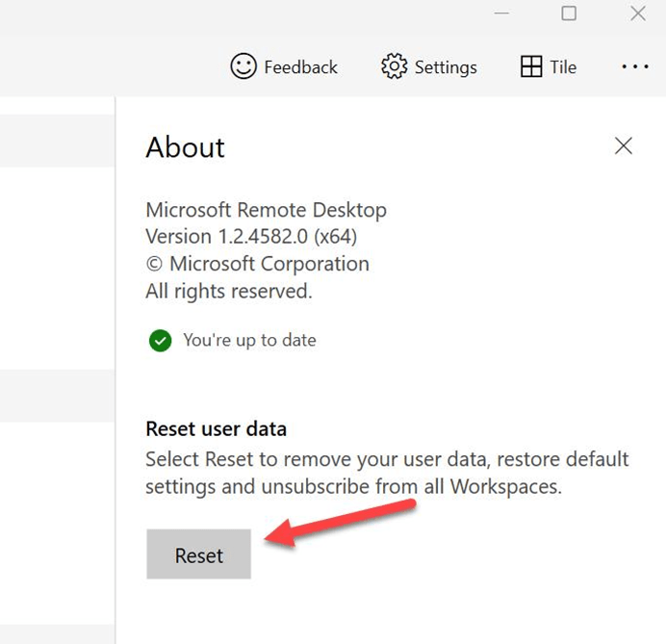
Task: Click '© Microsoft Corporation' text
Action: [x=257, y=264]
